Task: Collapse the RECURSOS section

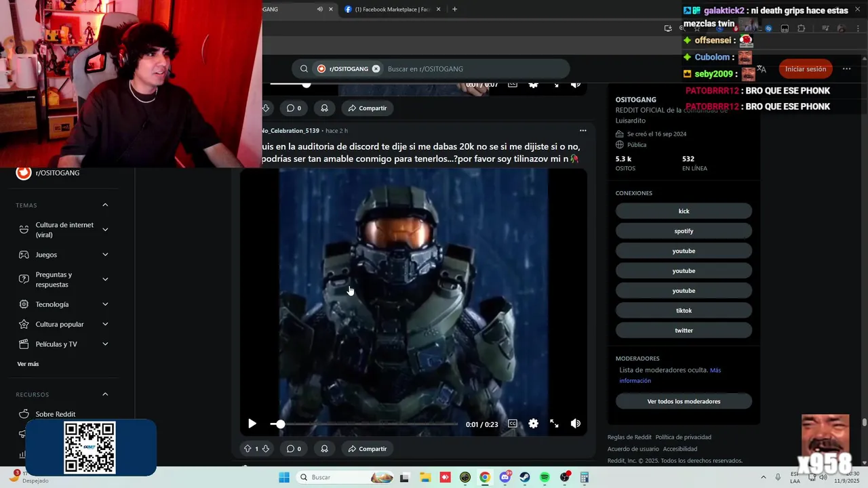Action: point(105,394)
